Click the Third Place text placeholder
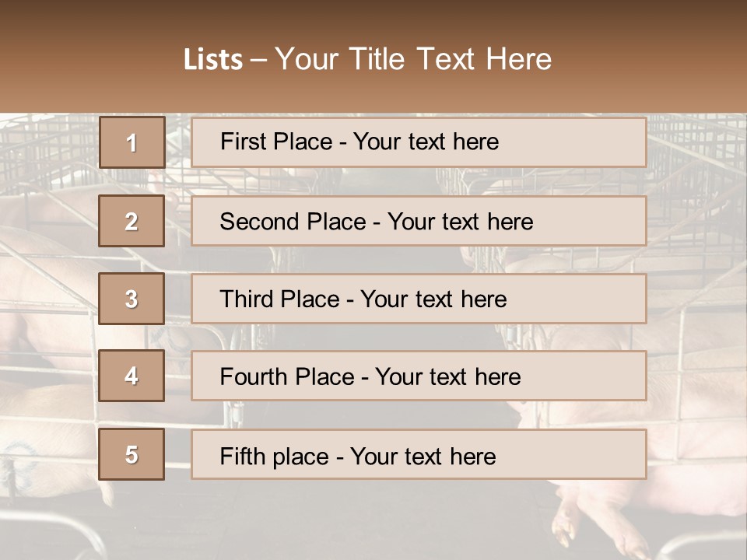 (419, 299)
